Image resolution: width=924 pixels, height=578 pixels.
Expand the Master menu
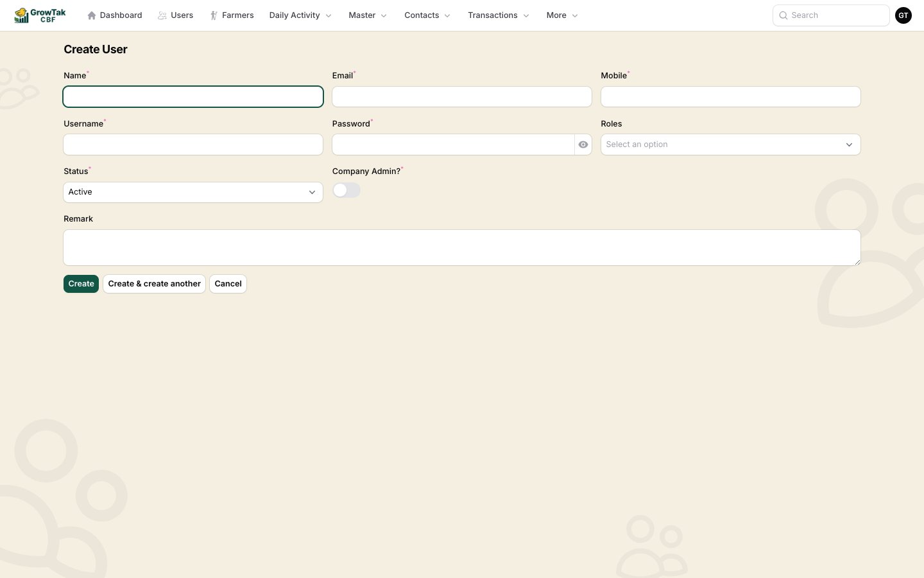368,15
